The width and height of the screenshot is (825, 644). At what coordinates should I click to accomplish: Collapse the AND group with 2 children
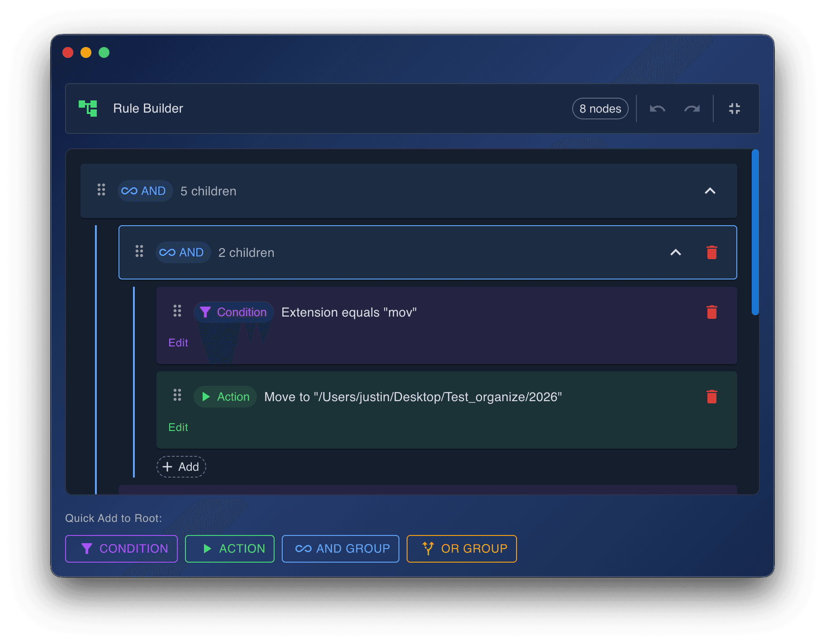[x=676, y=252]
